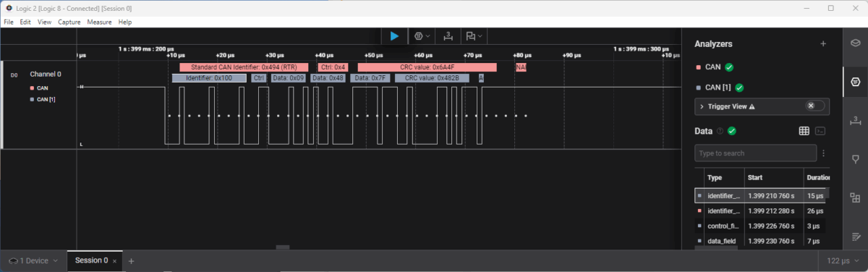Open the Timing Markers sidebar icon
The width and height of the screenshot is (868, 272).
pos(856,158)
